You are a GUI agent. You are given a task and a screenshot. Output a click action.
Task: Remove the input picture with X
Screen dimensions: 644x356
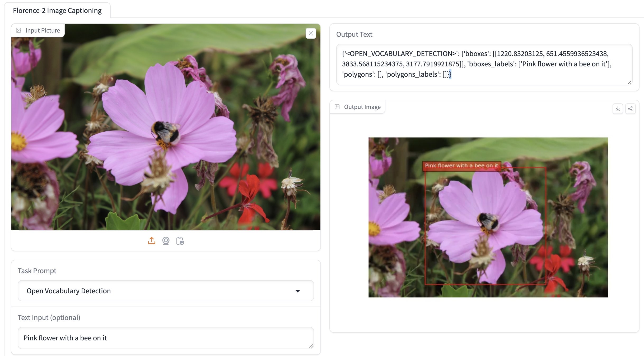(x=311, y=34)
